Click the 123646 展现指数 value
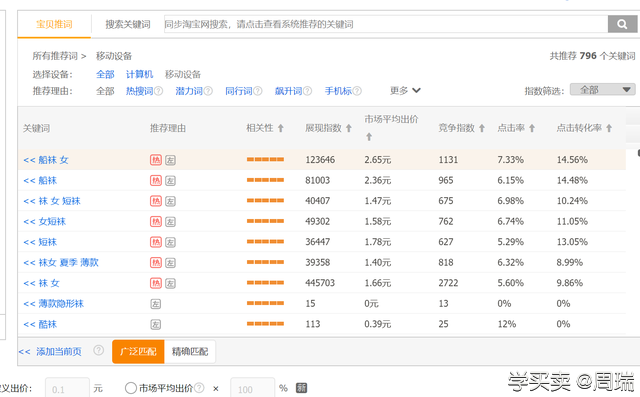 [320, 160]
